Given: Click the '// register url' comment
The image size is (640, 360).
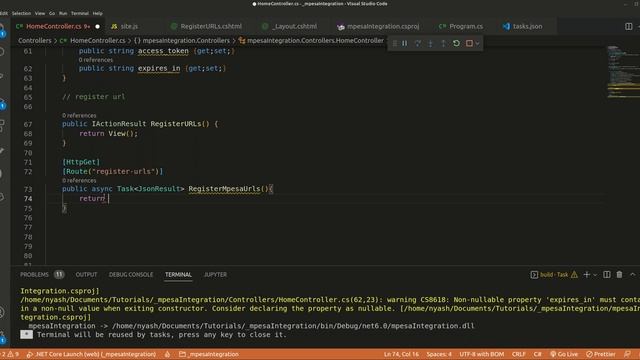Looking at the screenshot, I should click(x=93, y=97).
